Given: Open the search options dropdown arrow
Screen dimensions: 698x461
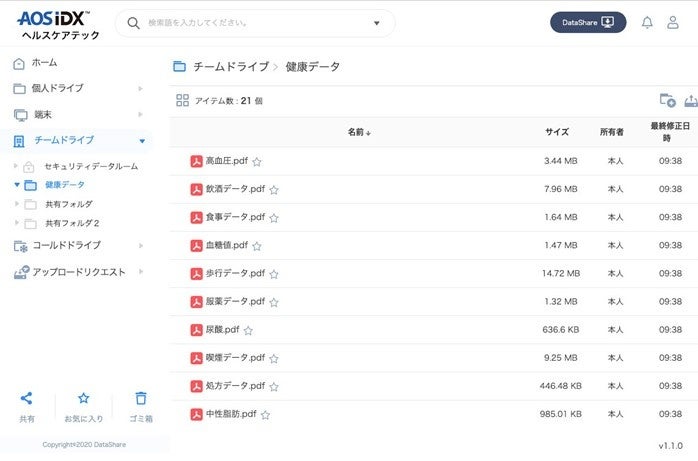Looking at the screenshot, I should pos(377,23).
